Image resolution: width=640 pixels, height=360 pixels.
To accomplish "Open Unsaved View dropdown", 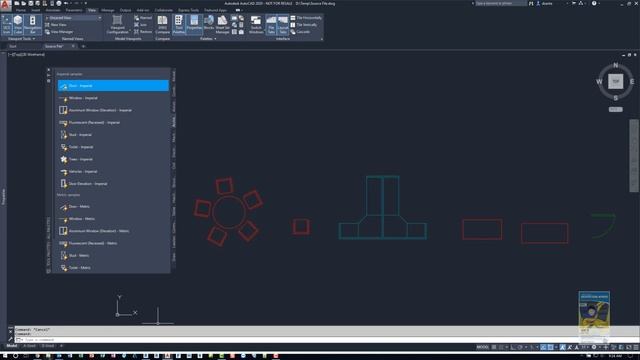I will click(73, 18).
